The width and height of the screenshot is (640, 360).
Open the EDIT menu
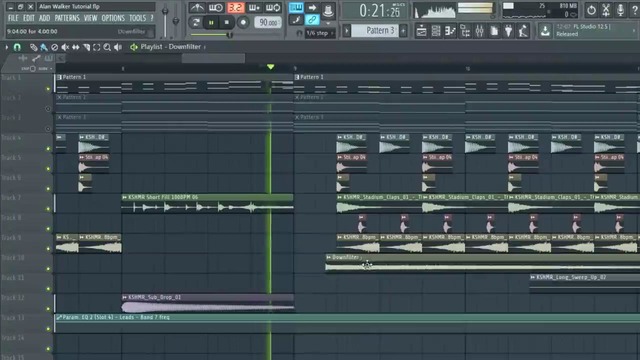point(29,18)
